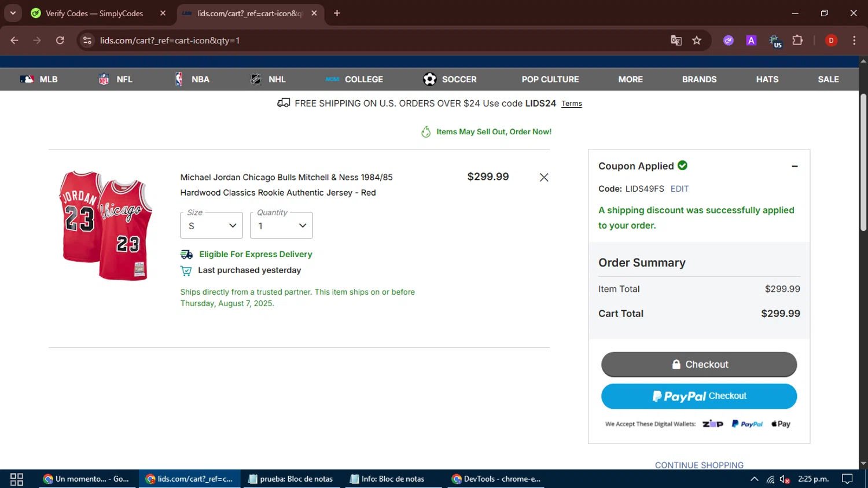Click the gray Checkout button
868x488 pixels.
pos(699,364)
